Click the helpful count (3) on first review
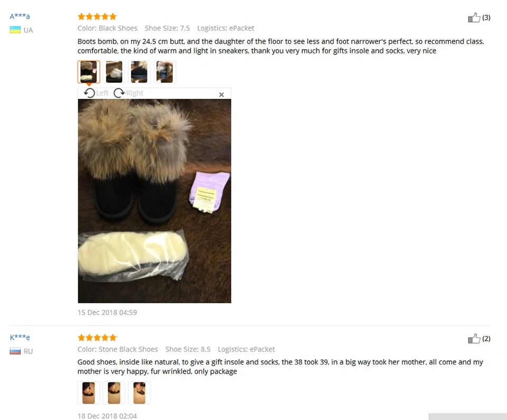The height and width of the screenshot is (420, 507). coord(486,17)
